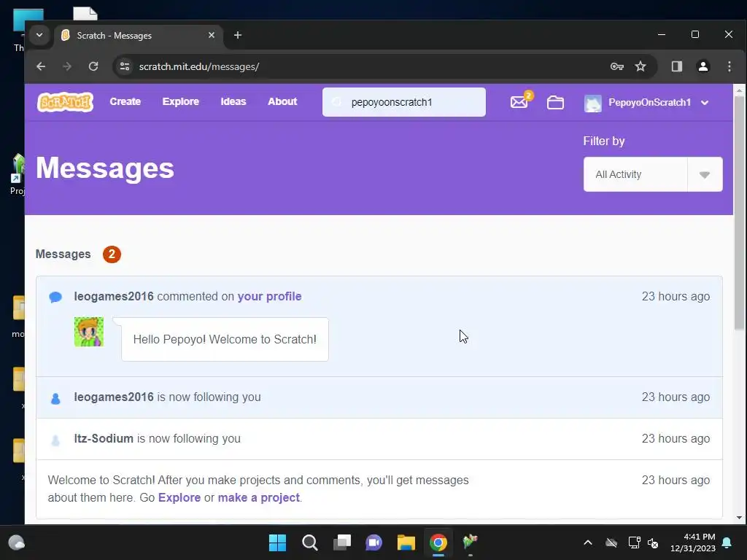Follow the 'make a project' link

[x=259, y=497]
